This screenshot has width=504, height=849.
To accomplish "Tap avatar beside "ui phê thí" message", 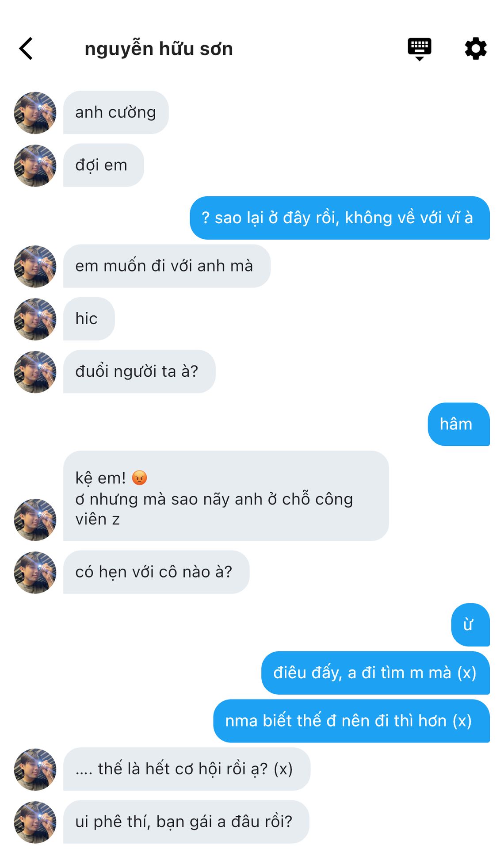I will tap(35, 822).
